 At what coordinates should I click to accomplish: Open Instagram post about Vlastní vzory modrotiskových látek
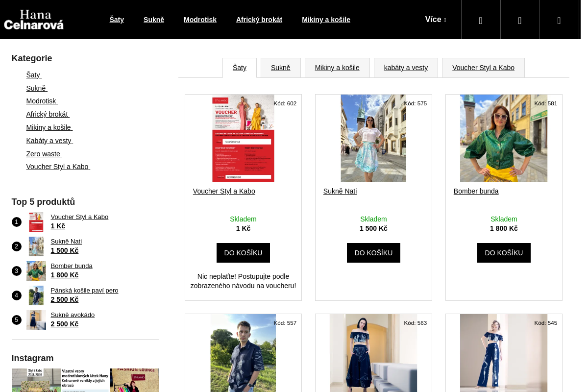[x=85, y=380]
